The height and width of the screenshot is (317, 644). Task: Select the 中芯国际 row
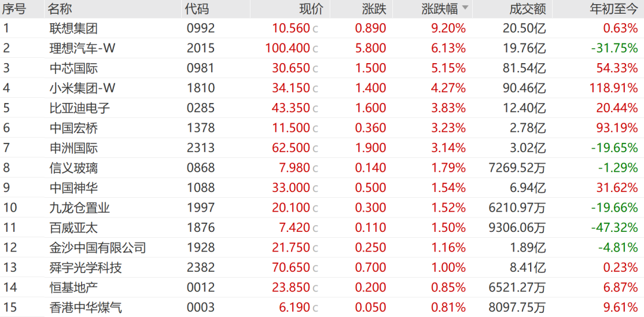(x=322, y=68)
